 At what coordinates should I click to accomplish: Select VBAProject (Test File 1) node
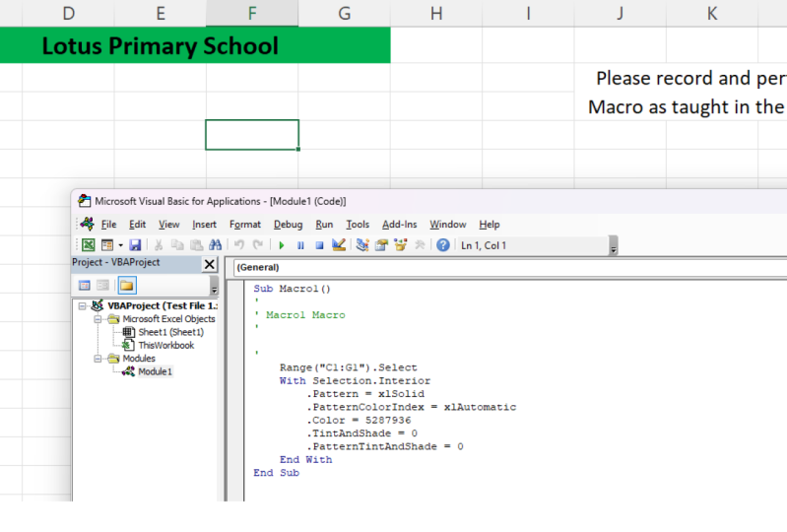163,305
